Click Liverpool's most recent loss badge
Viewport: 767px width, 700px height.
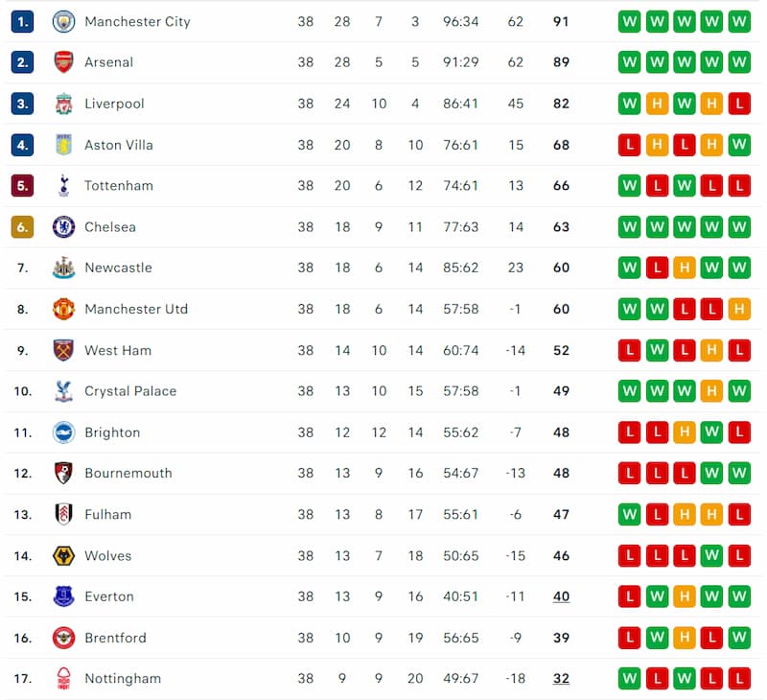tap(739, 104)
